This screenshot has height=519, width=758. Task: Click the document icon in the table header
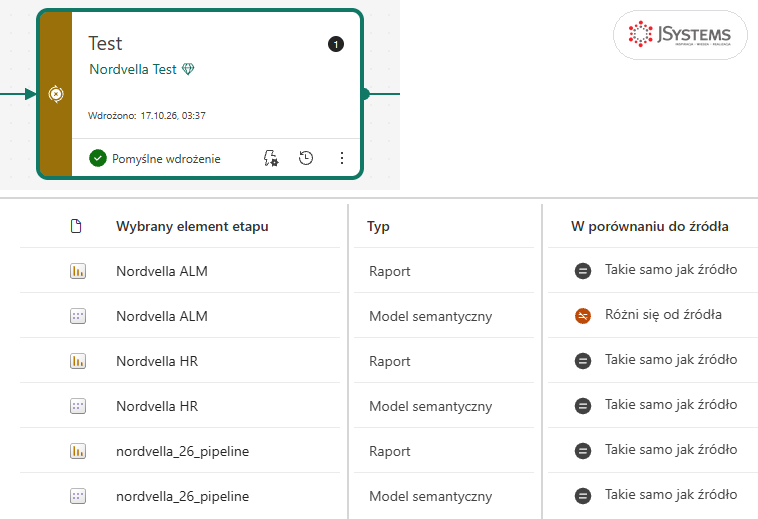pyautogui.click(x=76, y=226)
